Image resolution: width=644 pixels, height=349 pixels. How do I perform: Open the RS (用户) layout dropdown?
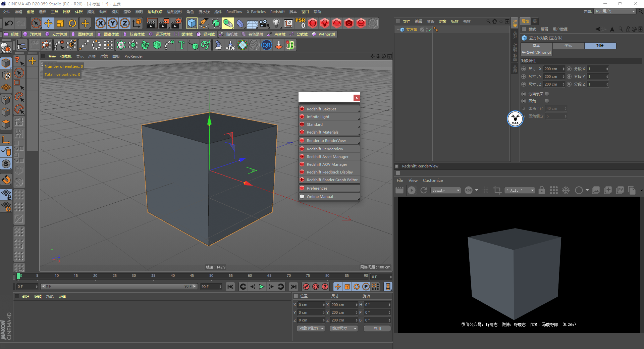[615, 11]
